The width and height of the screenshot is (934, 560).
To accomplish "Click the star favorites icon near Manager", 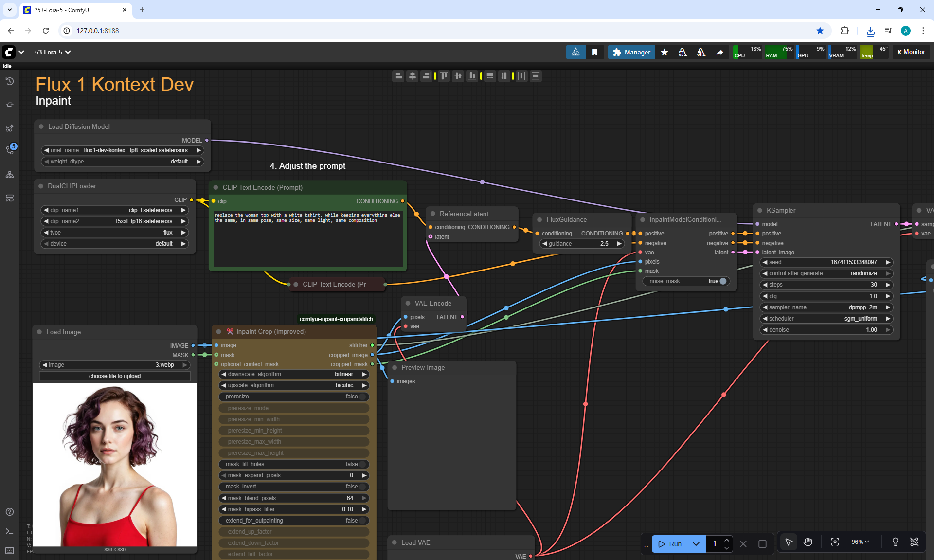I will pos(665,52).
